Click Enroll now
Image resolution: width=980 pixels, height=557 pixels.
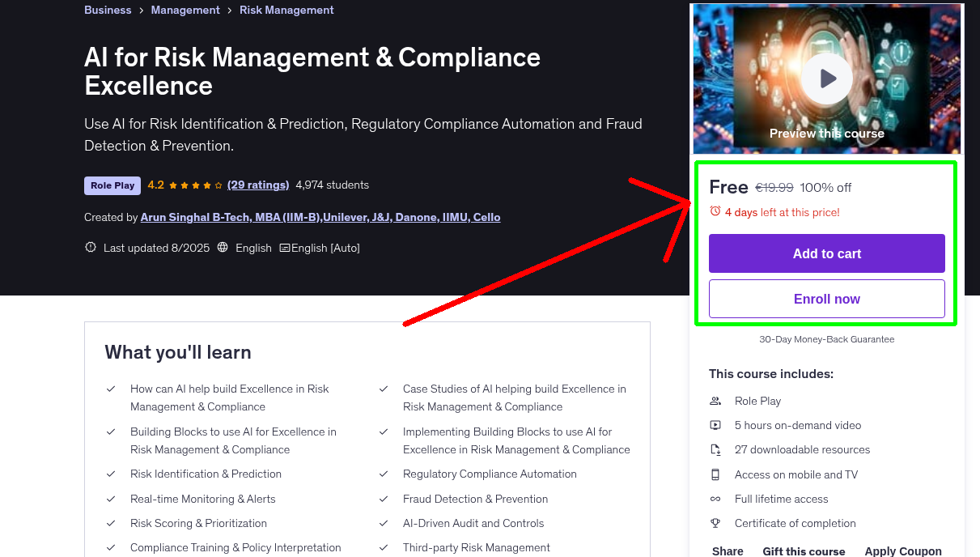coord(826,299)
